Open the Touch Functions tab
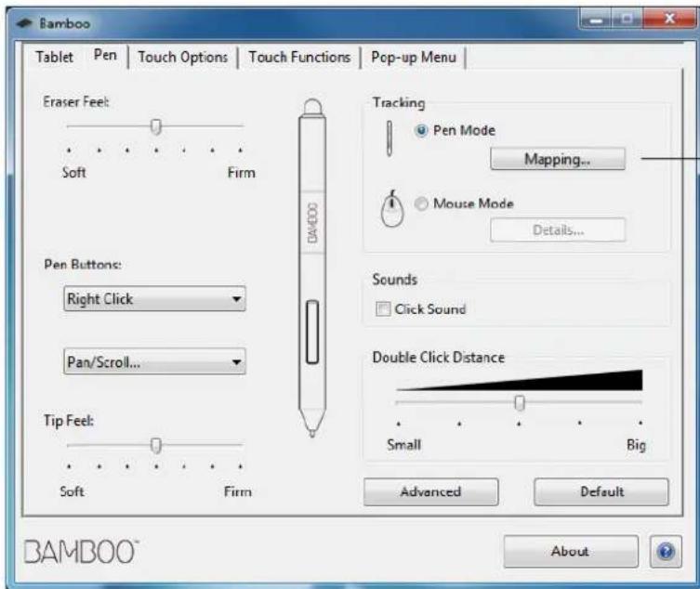Viewport: 700px width, 589px height. 299,57
